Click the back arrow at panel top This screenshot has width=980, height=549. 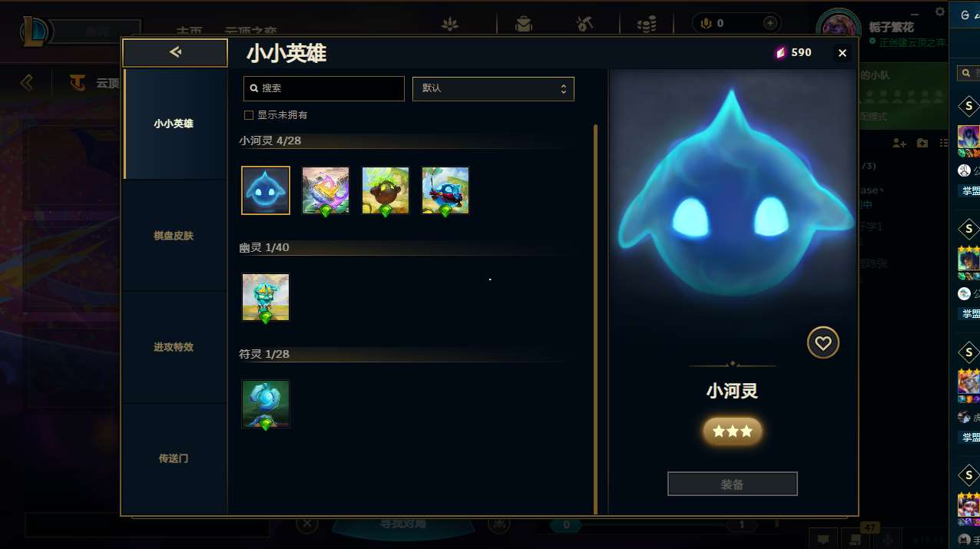click(x=175, y=52)
